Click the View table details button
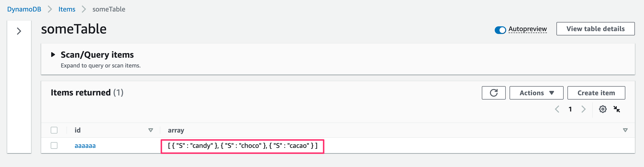Screen dimensions: 644x167 [595, 29]
